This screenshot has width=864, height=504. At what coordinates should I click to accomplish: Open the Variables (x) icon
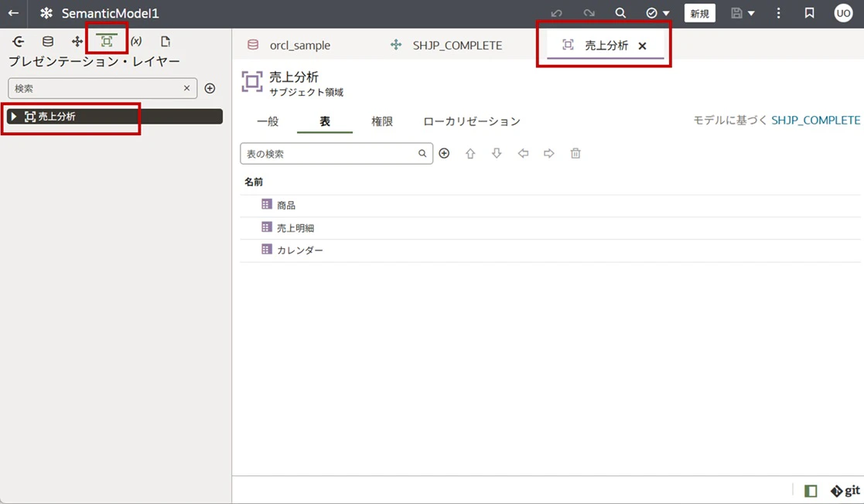(136, 41)
